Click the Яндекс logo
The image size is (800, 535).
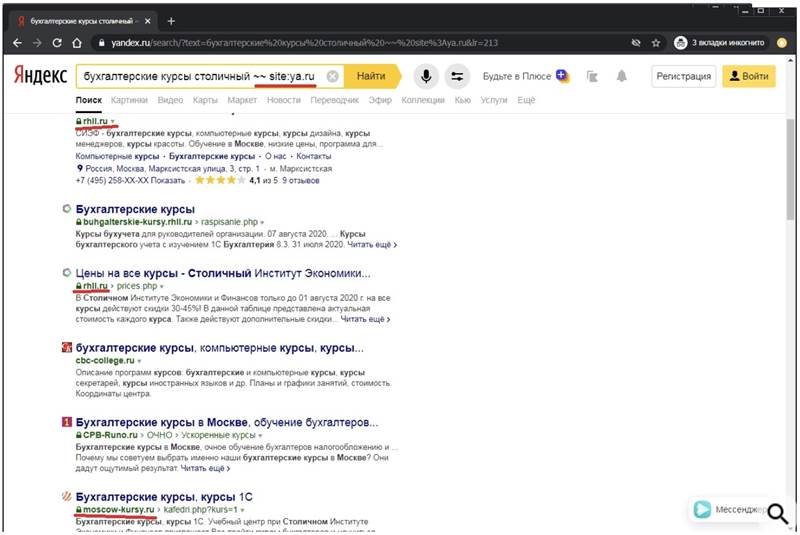(40, 75)
